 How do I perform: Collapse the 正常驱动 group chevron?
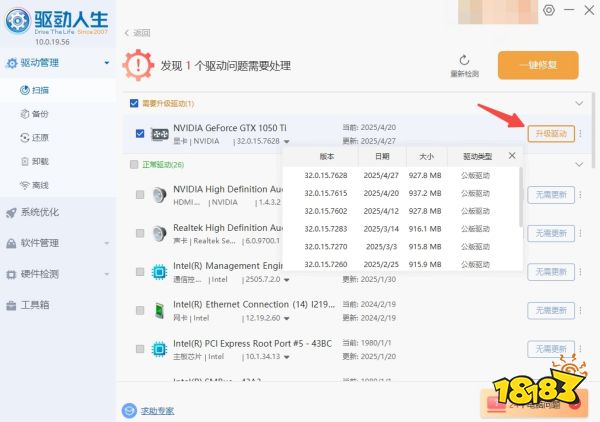tap(579, 165)
